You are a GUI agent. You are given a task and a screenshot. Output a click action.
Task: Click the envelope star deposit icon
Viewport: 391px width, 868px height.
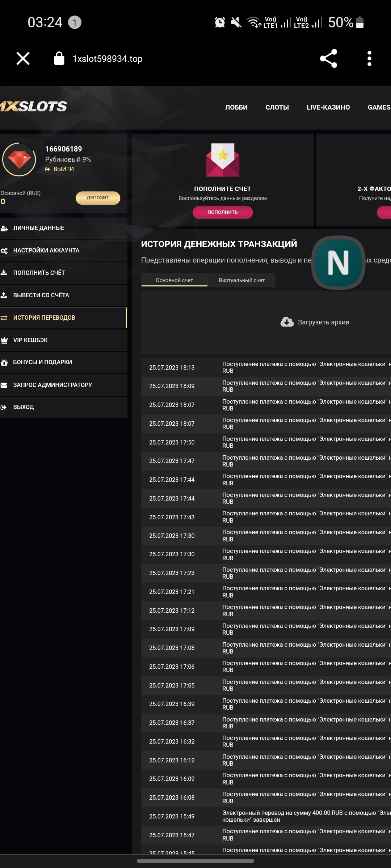pos(223,160)
